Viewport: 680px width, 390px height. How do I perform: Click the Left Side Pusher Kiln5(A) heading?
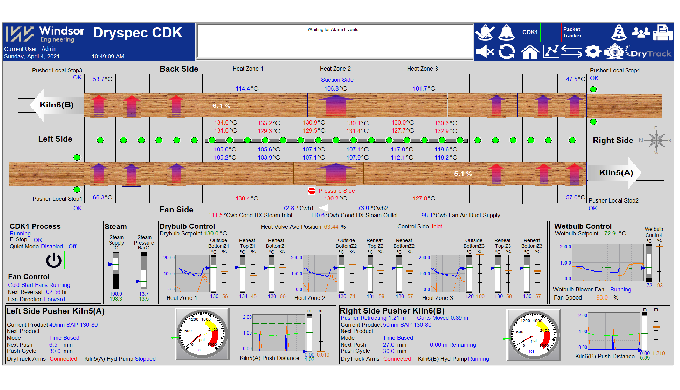coord(55,311)
